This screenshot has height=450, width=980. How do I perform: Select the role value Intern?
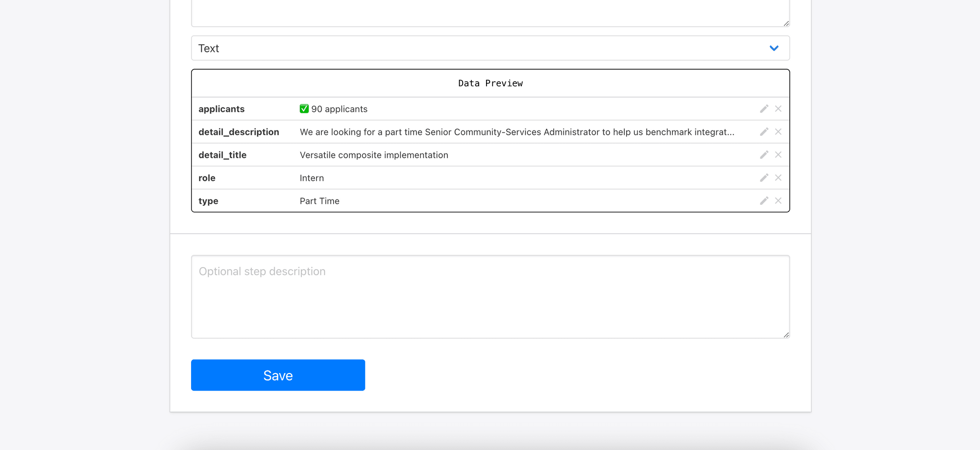(x=312, y=178)
